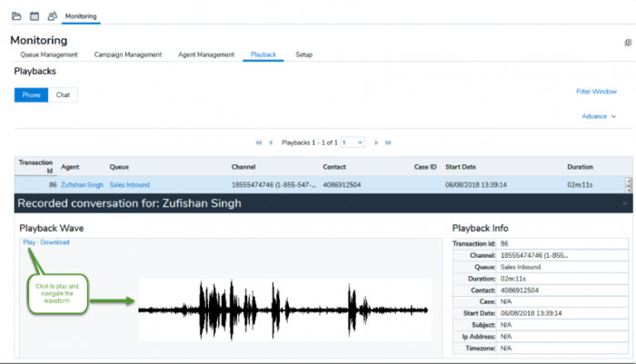Go to first page of playbacks
This screenshot has height=364, width=636.
259,143
